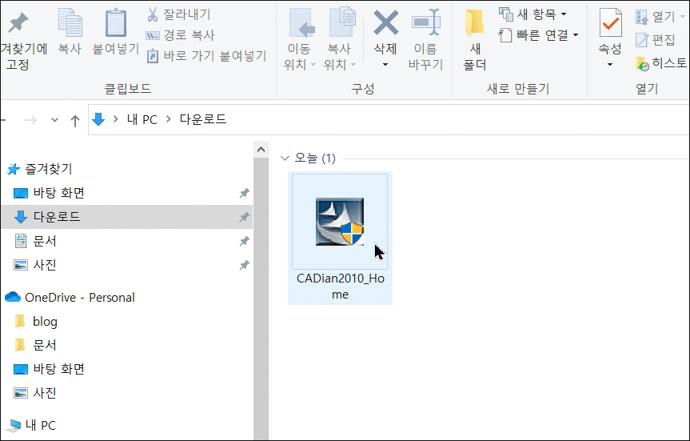Open the Delete (삭제) dropdown arrow

(x=385, y=65)
